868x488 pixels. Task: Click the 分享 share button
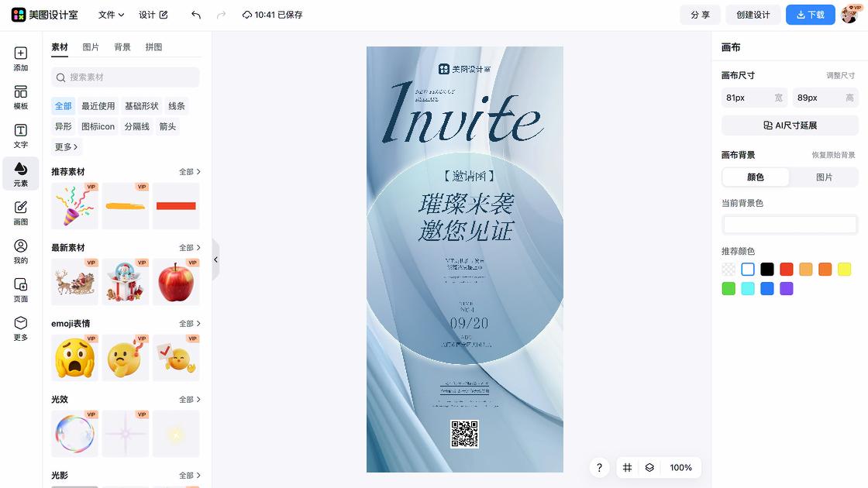(700, 15)
